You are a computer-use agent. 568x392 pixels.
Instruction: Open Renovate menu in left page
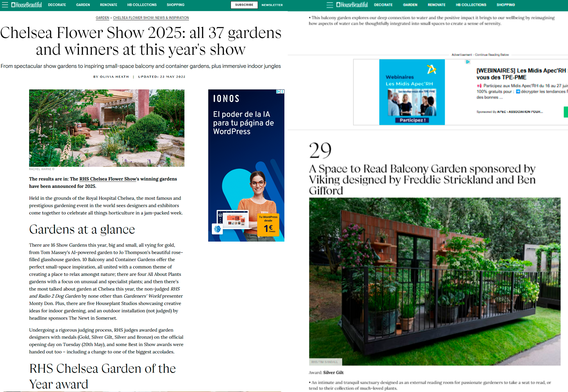point(108,5)
